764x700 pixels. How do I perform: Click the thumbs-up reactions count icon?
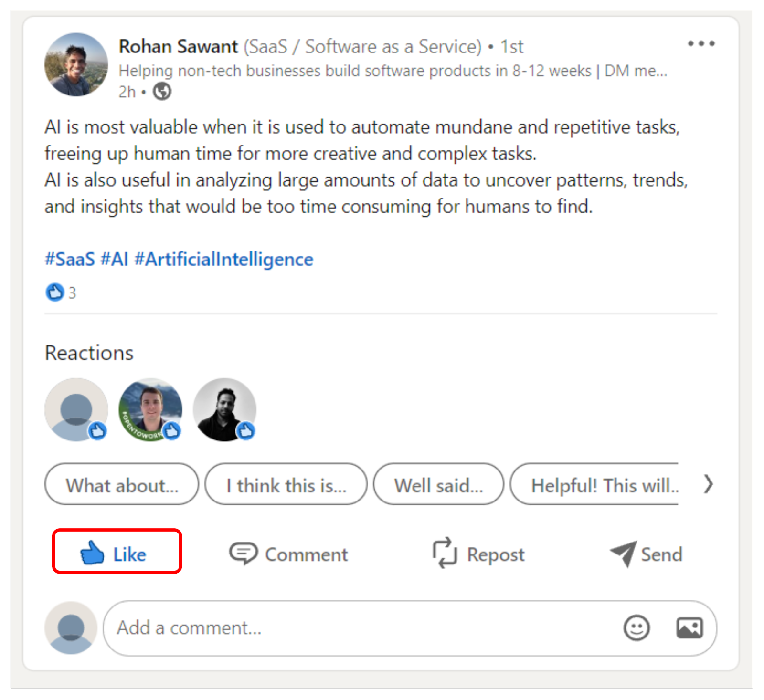[55, 293]
